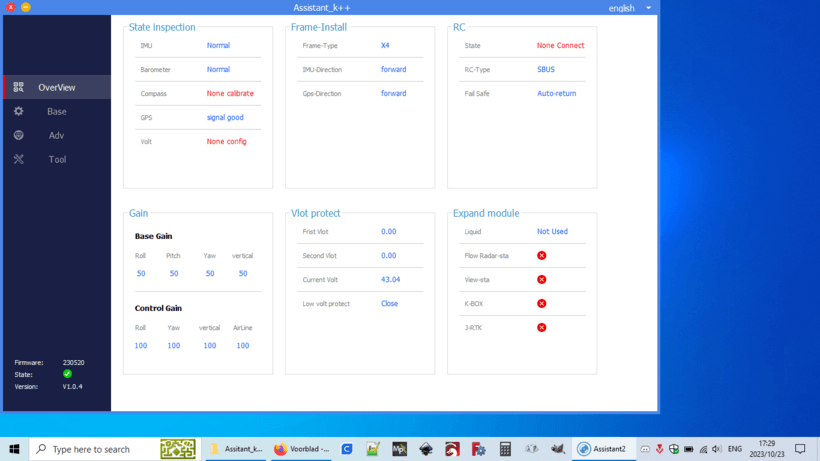Click the green State check indicator

(68, 374)
